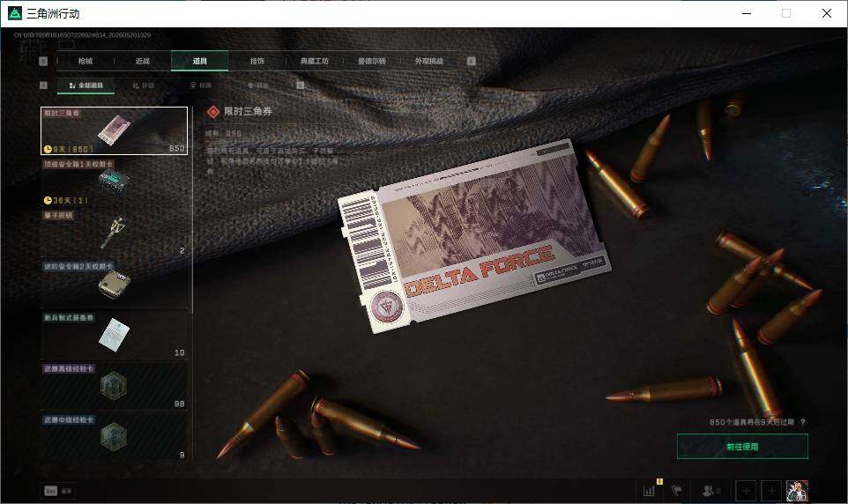Select the 限时三角券 item card
Screen dimensions: 848x504
tap(114, 131)
